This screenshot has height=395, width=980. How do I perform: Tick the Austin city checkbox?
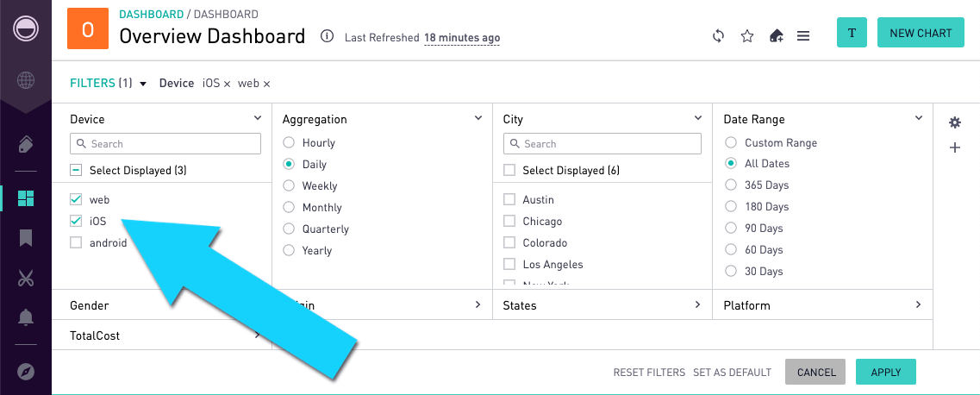509,200
